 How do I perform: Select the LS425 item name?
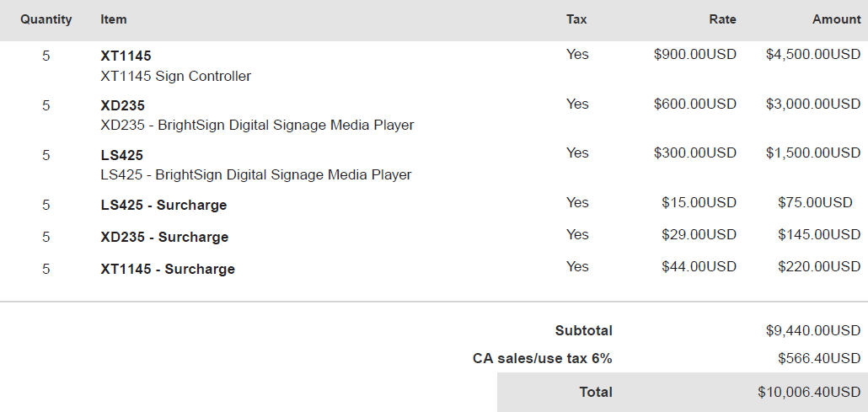tap(121, 155)
